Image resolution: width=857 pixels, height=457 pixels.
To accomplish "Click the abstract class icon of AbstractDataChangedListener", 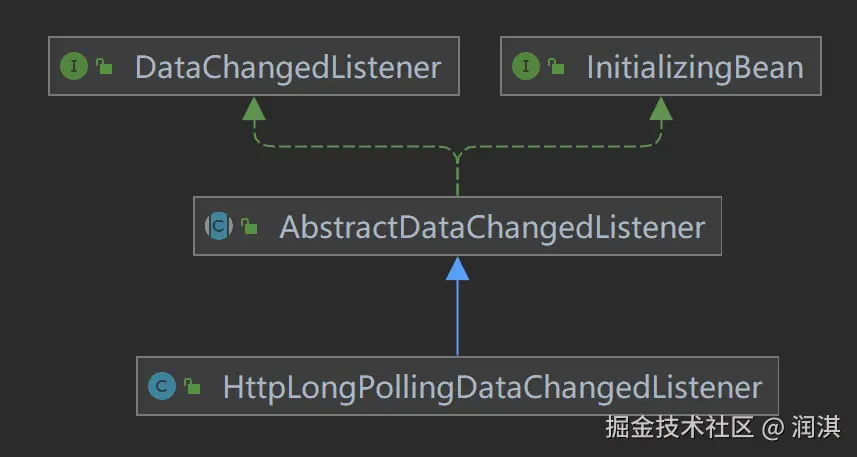I will 218,226.
